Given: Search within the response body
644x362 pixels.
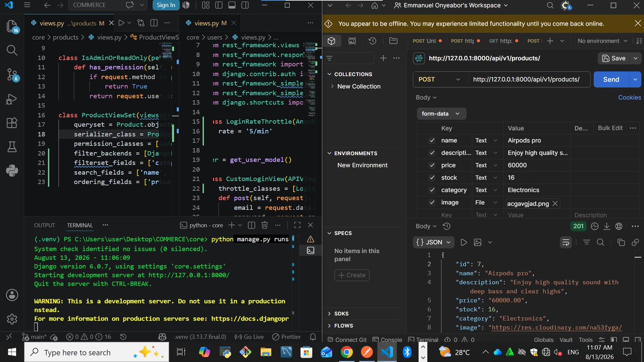Looking at the screenshot, I should coord(601,242).
